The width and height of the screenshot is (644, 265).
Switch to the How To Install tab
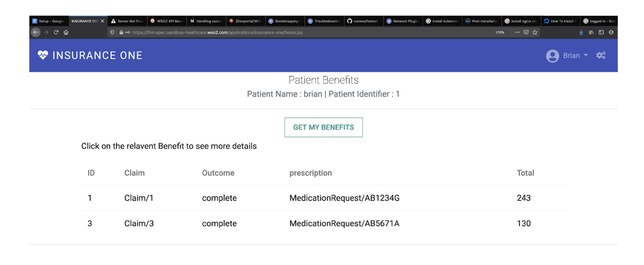[561, 21]
